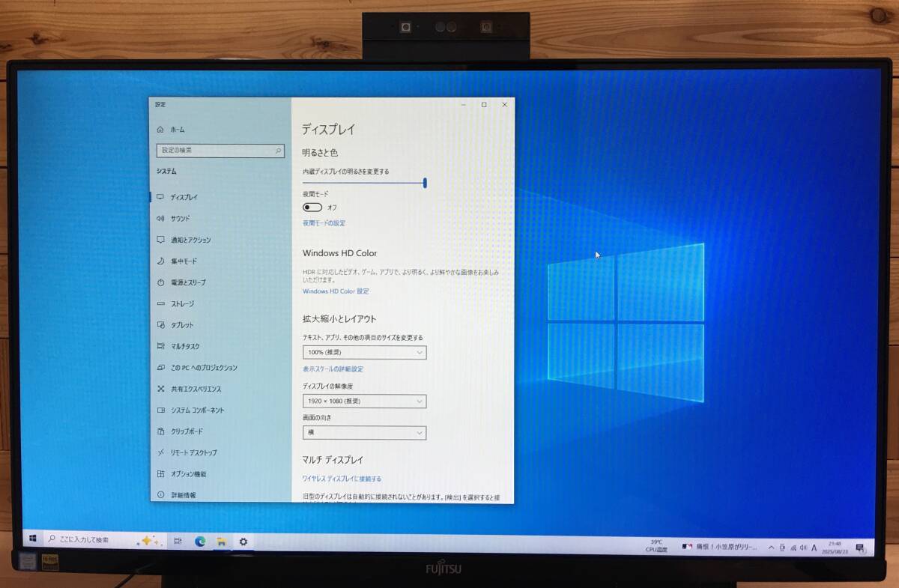Open the 1920 × 1080 resolution dropdown
899x588 pixels.
tap(364, 401)
